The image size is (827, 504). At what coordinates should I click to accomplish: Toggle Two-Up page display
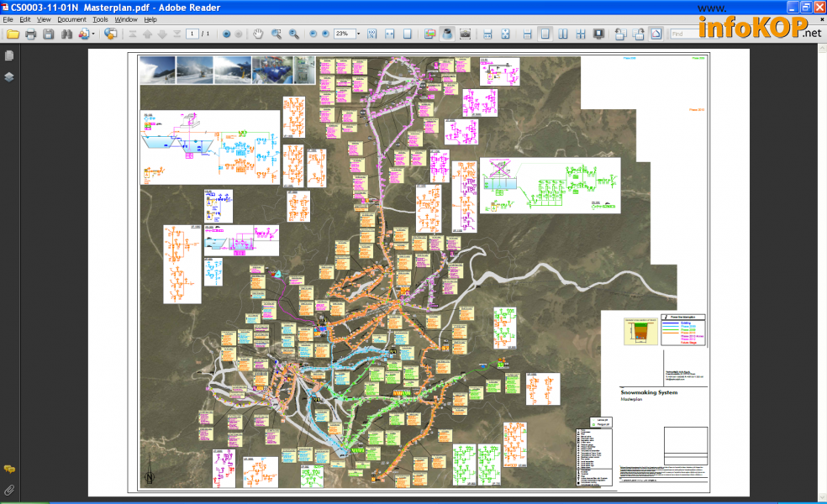[562, 34]
